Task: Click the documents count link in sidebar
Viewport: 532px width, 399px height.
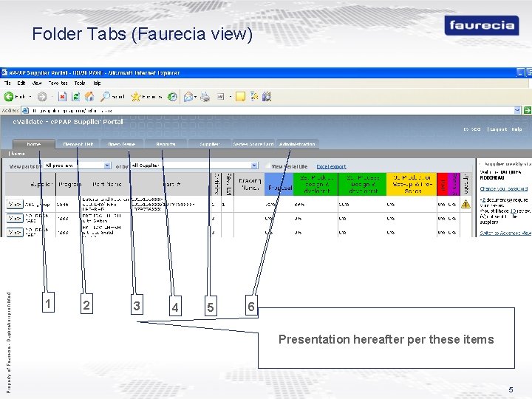Action: [484, 200]
